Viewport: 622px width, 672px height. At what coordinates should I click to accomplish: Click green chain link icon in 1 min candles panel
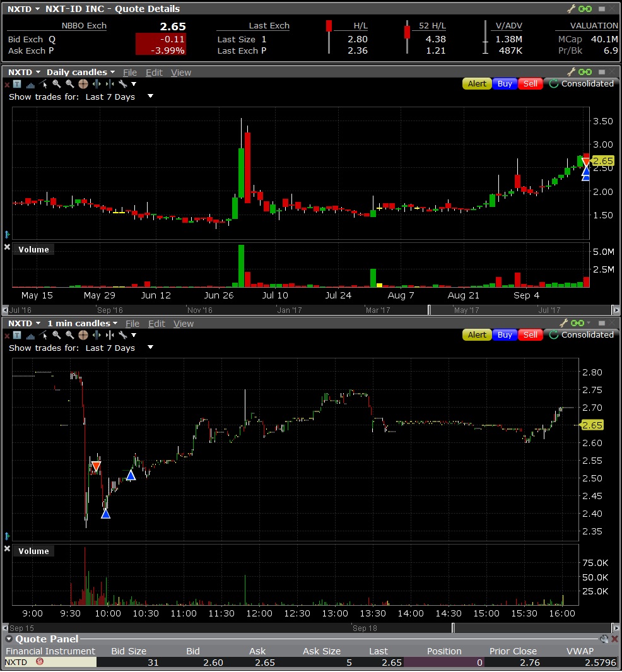578,323
